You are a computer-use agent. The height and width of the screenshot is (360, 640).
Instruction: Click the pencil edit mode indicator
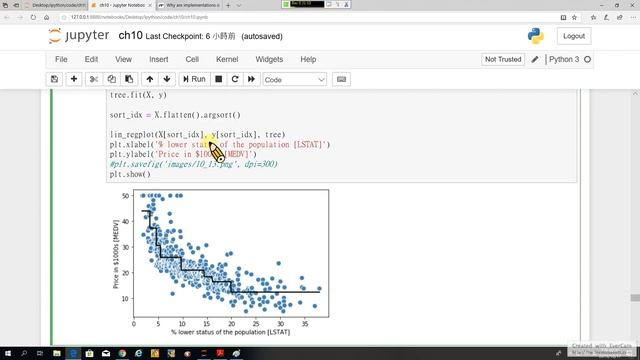click(x=535, y=59)
